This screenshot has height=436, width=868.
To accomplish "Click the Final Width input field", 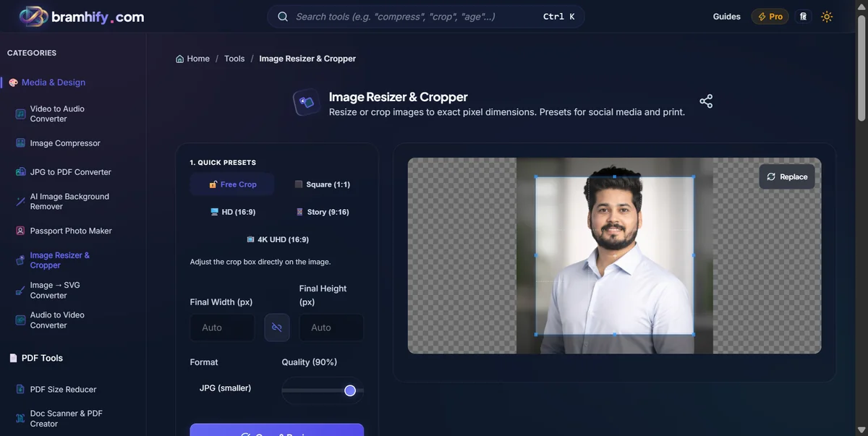I will point(223,328).
